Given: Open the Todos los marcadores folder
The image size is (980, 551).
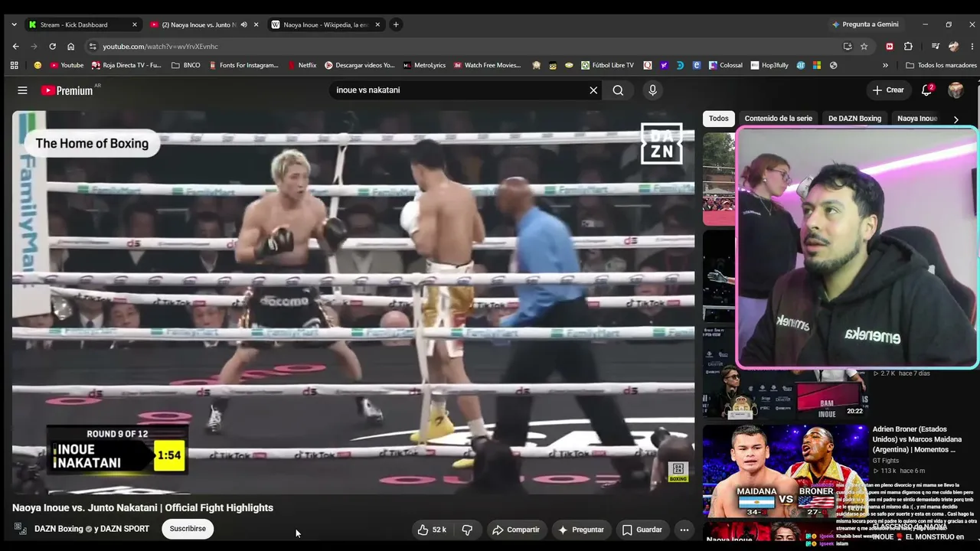Looking at the screenshot, I should pos(941,65).
